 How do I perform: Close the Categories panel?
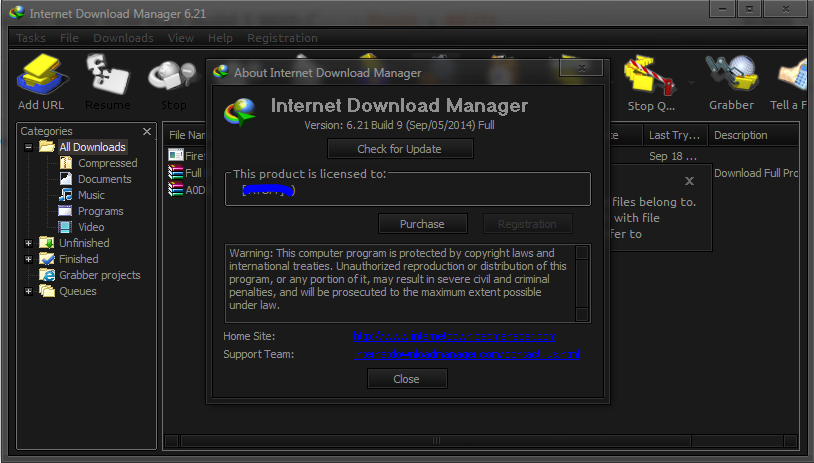click(x=147, y=131)
